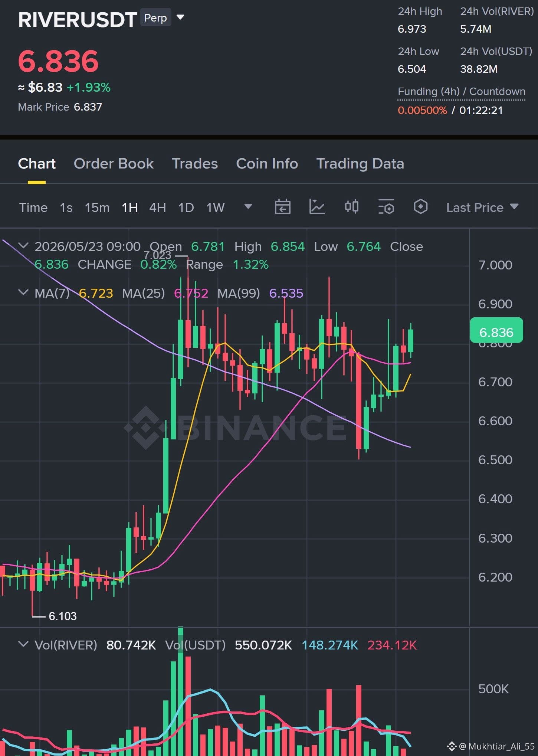The image size is (538, 756).
Task: Click the RIVERUSDT pair title
Action: coord(78,20)
